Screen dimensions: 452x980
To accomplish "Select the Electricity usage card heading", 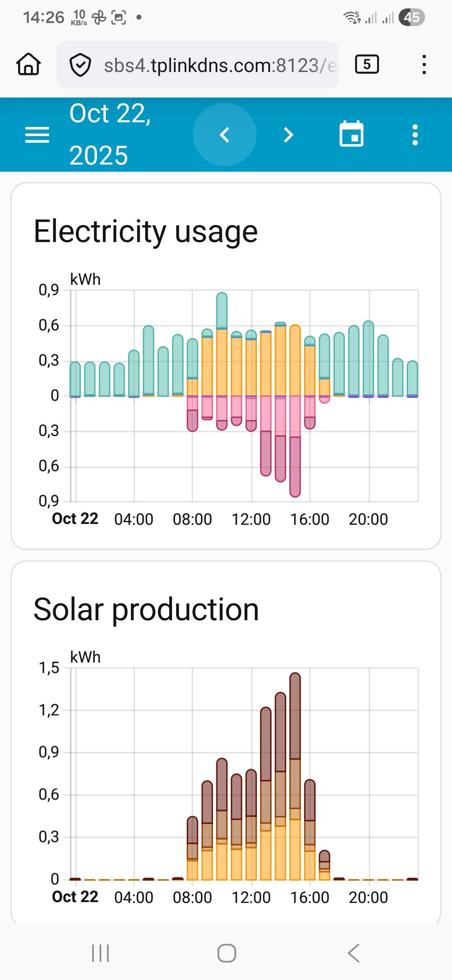I will (146, 231).
